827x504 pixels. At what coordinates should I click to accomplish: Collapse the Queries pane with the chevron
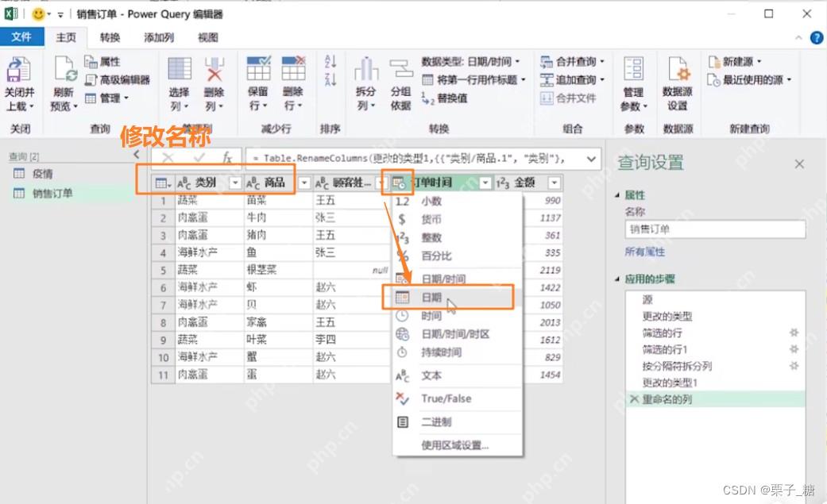137,155
